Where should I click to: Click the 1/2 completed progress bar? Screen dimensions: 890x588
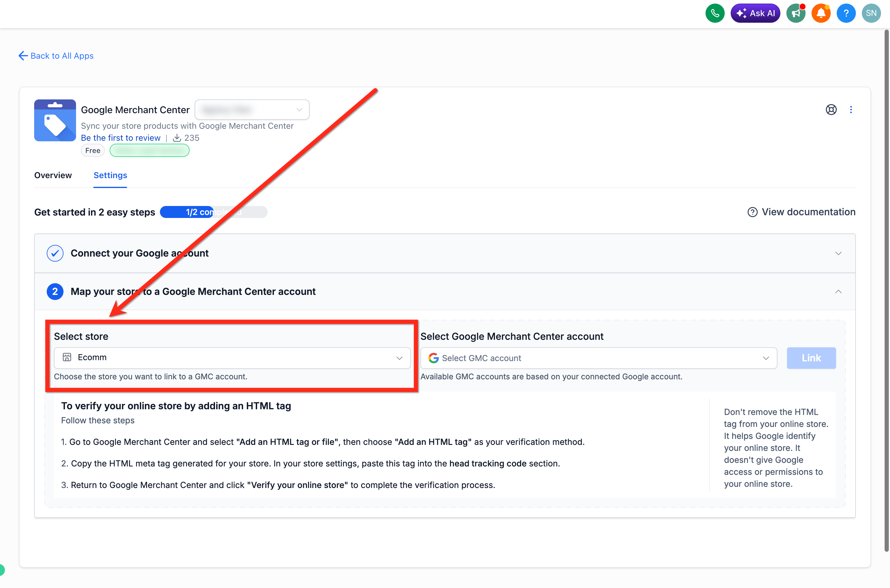(x=214, y=212)
